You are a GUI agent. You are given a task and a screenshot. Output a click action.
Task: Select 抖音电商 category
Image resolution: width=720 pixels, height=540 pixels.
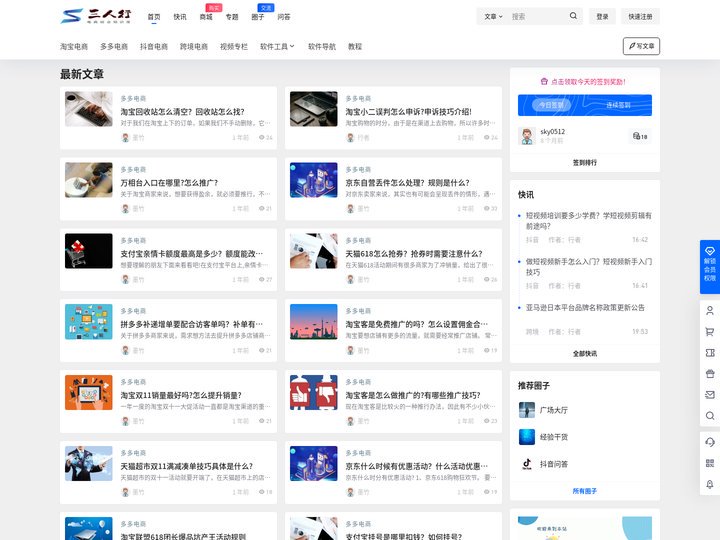click(x=154, y=46)
